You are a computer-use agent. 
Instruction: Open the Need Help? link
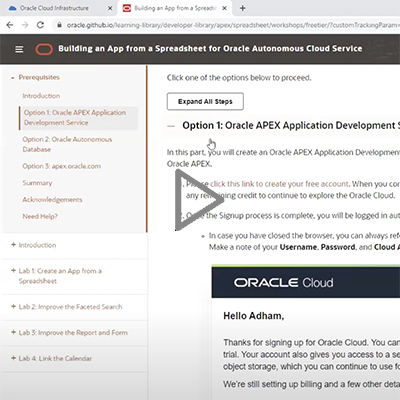[x=40, y=216]
